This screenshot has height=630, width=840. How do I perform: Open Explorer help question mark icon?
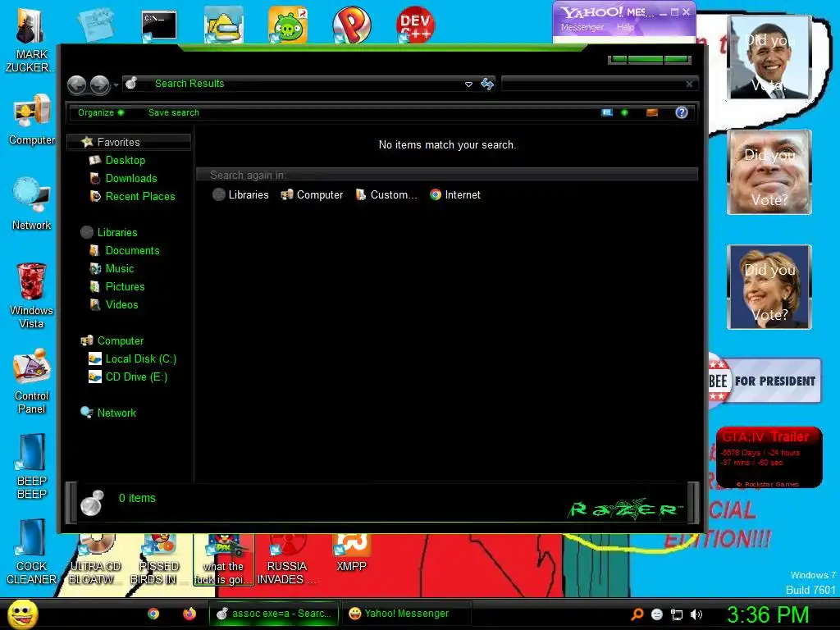pyautogui.click(x=682, y=112)
